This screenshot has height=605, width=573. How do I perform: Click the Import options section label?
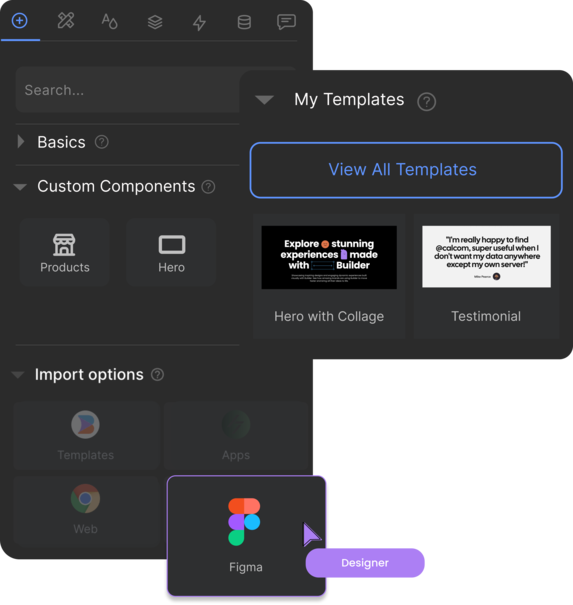(x=89, y=375)
